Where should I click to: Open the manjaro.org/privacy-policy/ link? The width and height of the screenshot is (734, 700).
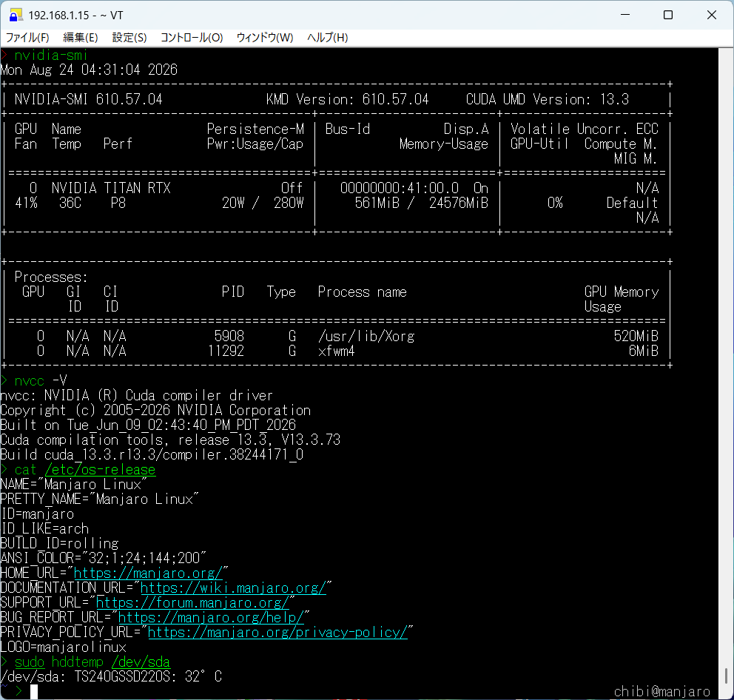[277, 632]
